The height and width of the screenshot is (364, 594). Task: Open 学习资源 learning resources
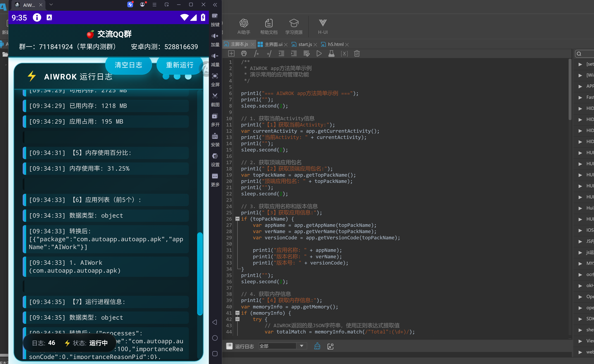pos(294,26)
